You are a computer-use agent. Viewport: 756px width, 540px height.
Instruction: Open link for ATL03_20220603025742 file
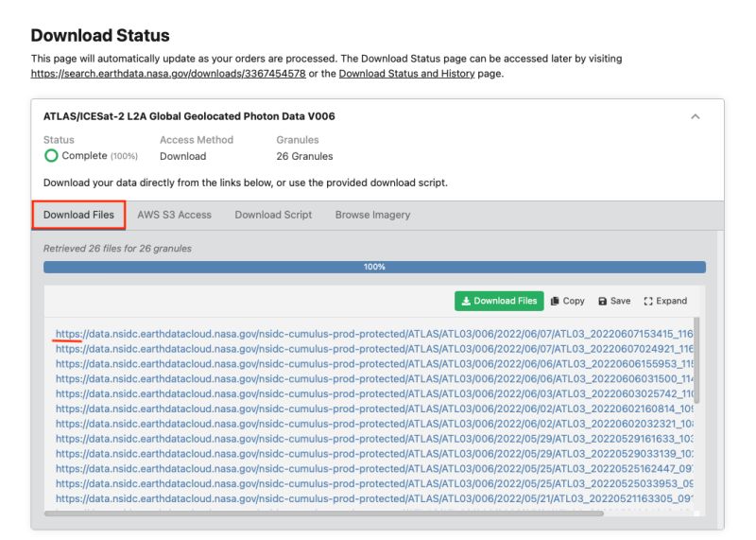tap(374, 393)
